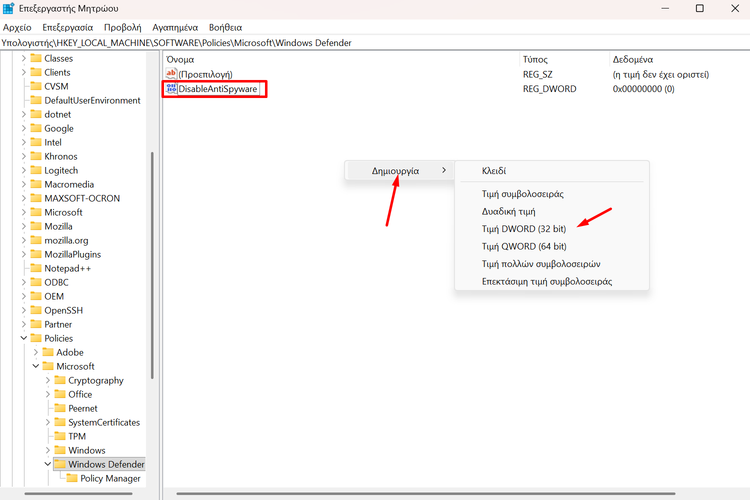Expand the Cryptography key in tree

coord(47,381)
